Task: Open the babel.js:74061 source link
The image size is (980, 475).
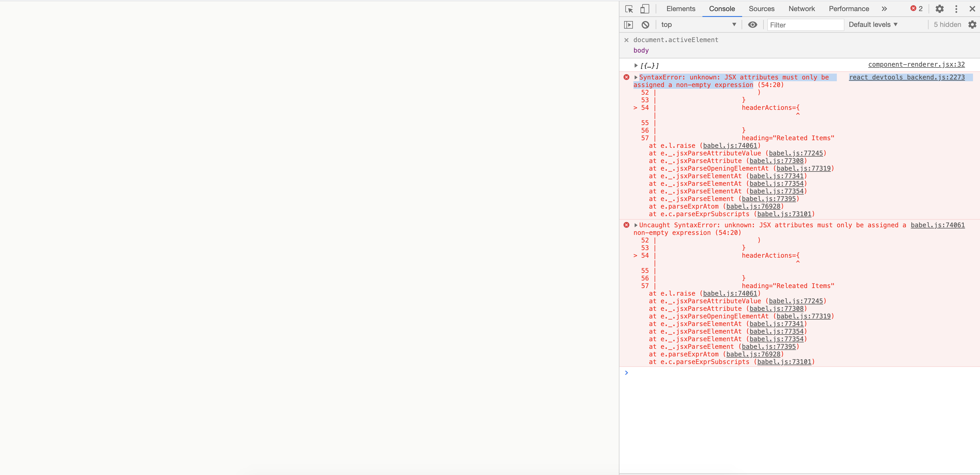Action: [937, 225]
